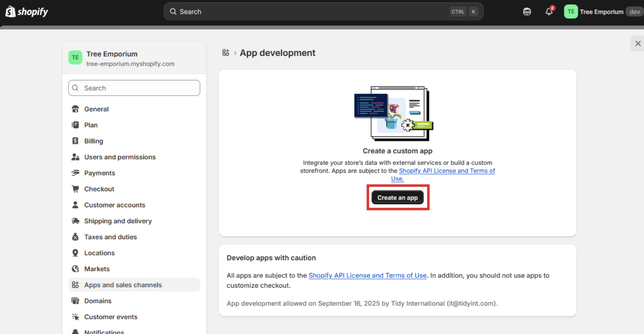
Task: Open the notifications bell
Action: click(x=549, y=11)
